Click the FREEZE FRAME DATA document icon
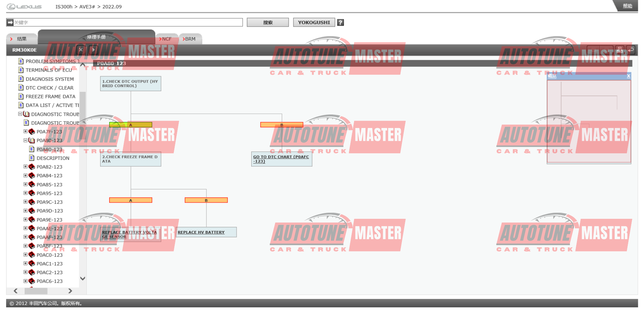Screen dimensions: 644x311 point(21,96)
